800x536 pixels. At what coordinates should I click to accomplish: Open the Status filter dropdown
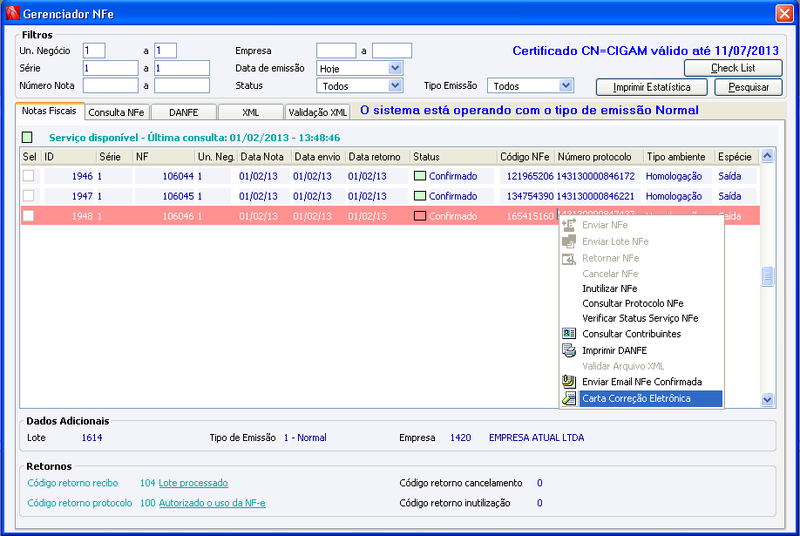[395, 86]
